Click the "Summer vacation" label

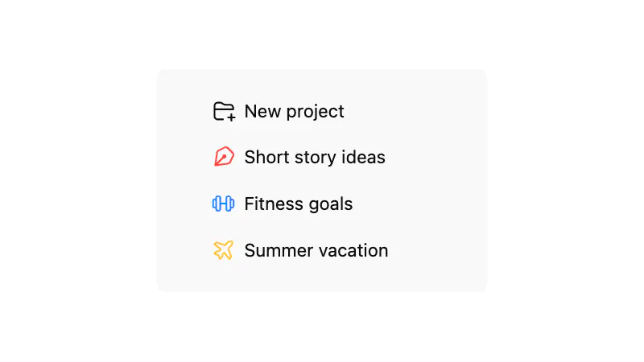coord(316,250)
